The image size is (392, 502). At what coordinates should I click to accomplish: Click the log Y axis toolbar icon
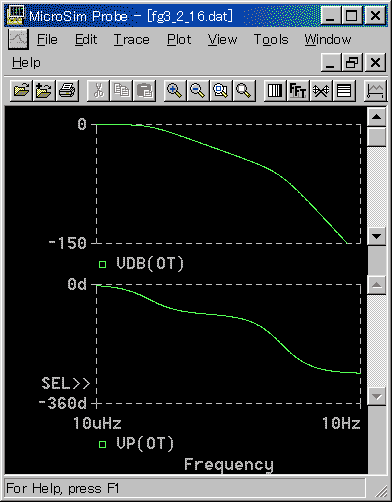344,90
